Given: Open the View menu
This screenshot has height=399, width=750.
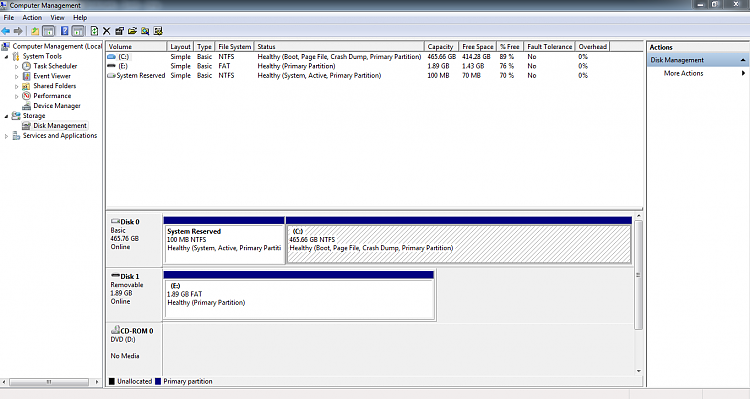Looking at the screenshot, I should point(57,17).
